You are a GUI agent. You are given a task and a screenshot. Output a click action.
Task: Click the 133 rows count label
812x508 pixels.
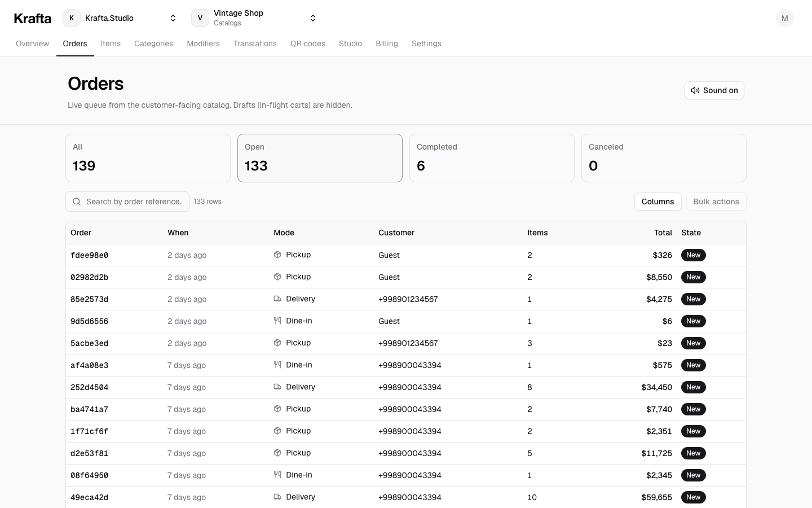coord(208,202)
